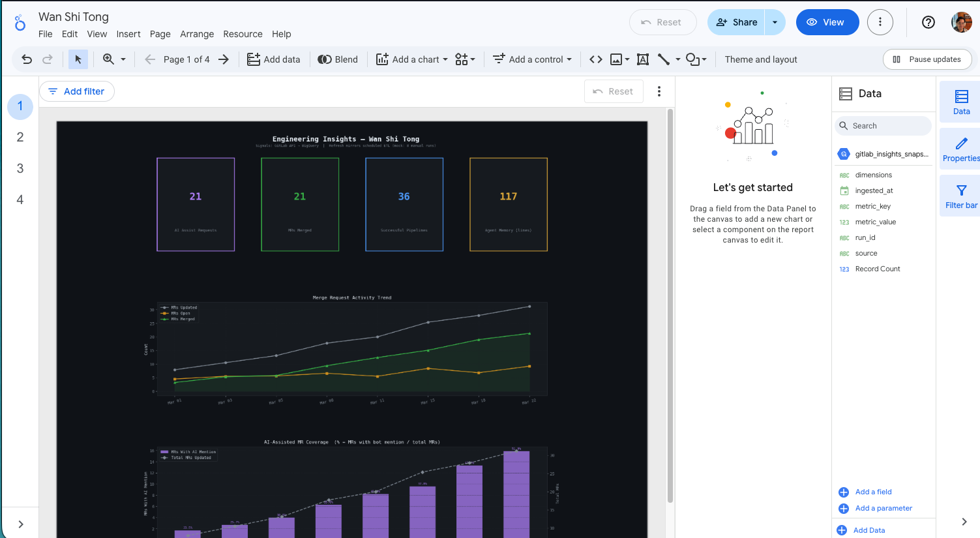Image resolution: width=980 pixels, height=538 pixels.
Task: Click the plus icon beside Add a parameter
Action: [844, 509]
